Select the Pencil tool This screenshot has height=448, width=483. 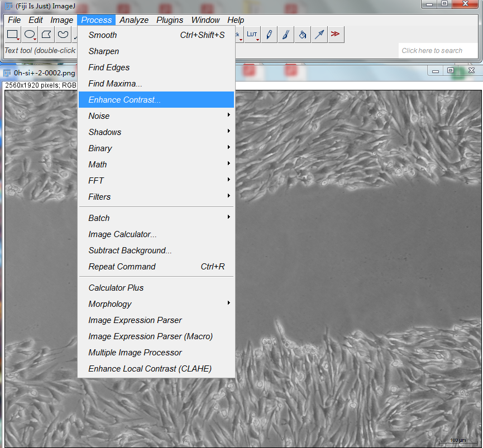pyautogui.click(x=269, y=35)
